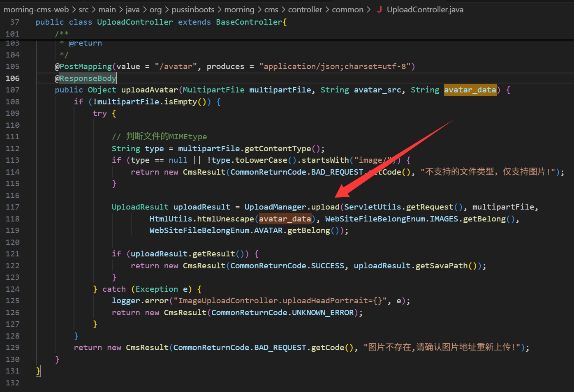The width and height of the screenshot is (574, 392).
Task: Click getSavaPath method call
Action: point(441,266)
